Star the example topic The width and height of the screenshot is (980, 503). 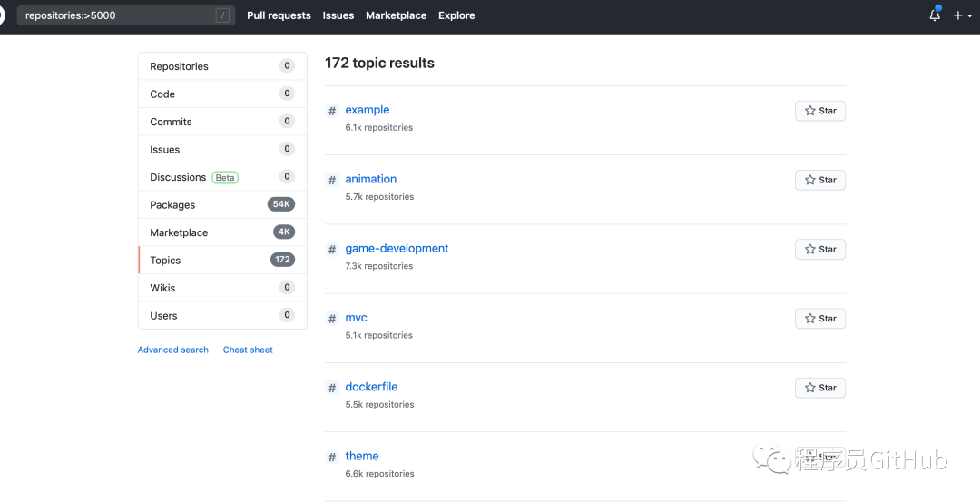(820, 111)
